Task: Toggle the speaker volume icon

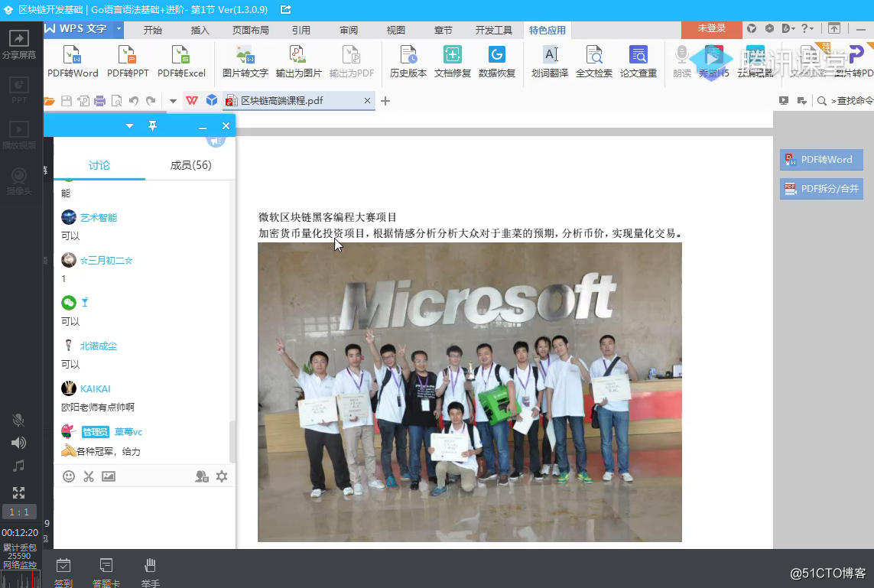Action: (18, 443)
